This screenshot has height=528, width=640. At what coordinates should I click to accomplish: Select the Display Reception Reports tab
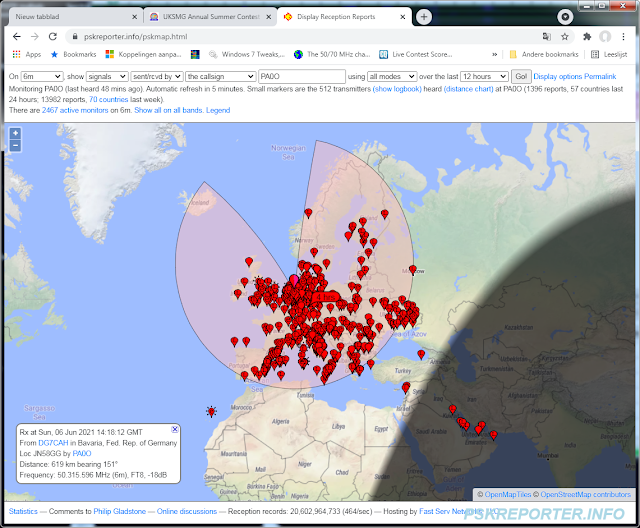(344, 17)
